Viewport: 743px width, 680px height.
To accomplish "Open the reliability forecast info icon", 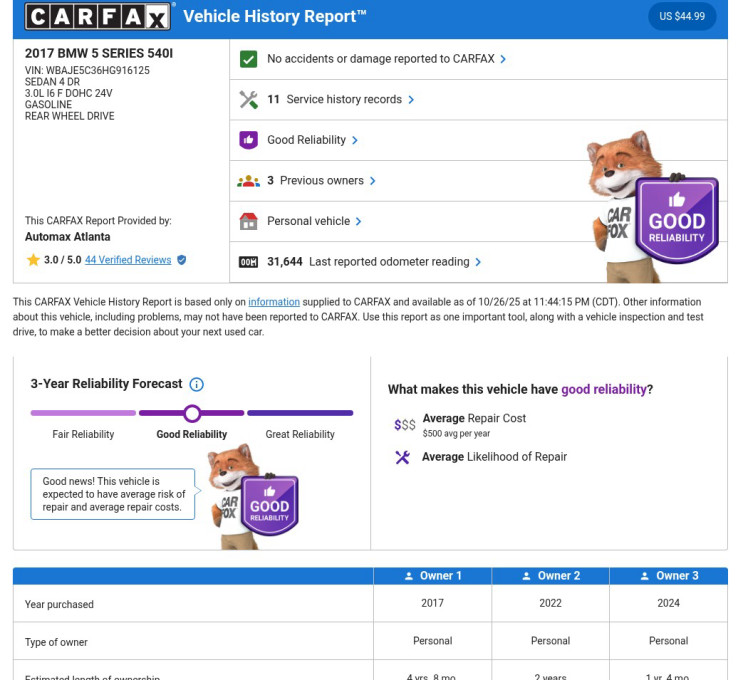I will (x=197, y=384).
